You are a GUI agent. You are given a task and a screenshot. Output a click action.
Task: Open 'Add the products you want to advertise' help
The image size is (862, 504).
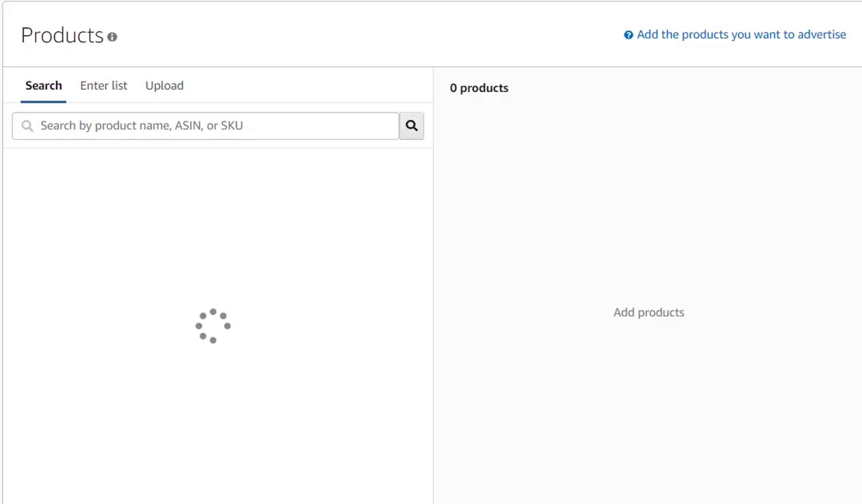tap(741, 35)
